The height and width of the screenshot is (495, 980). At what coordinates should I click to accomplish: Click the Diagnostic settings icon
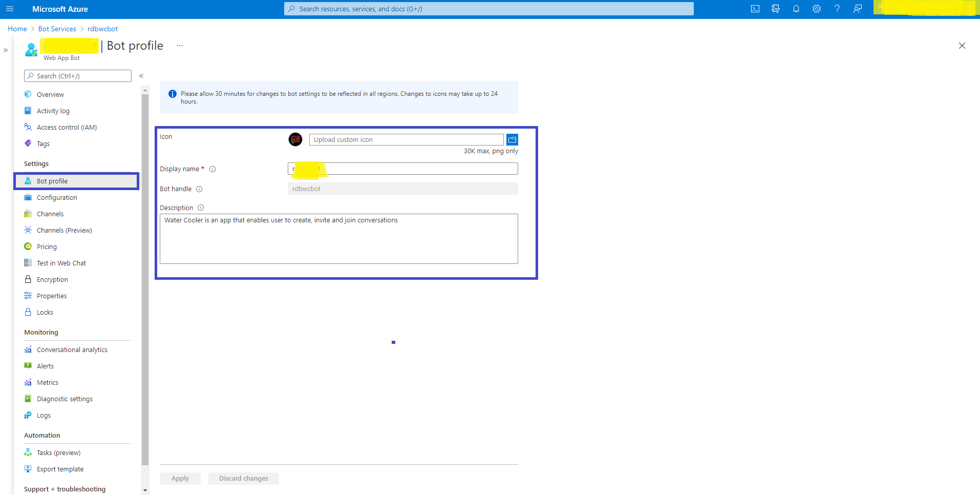coord(28,399)
